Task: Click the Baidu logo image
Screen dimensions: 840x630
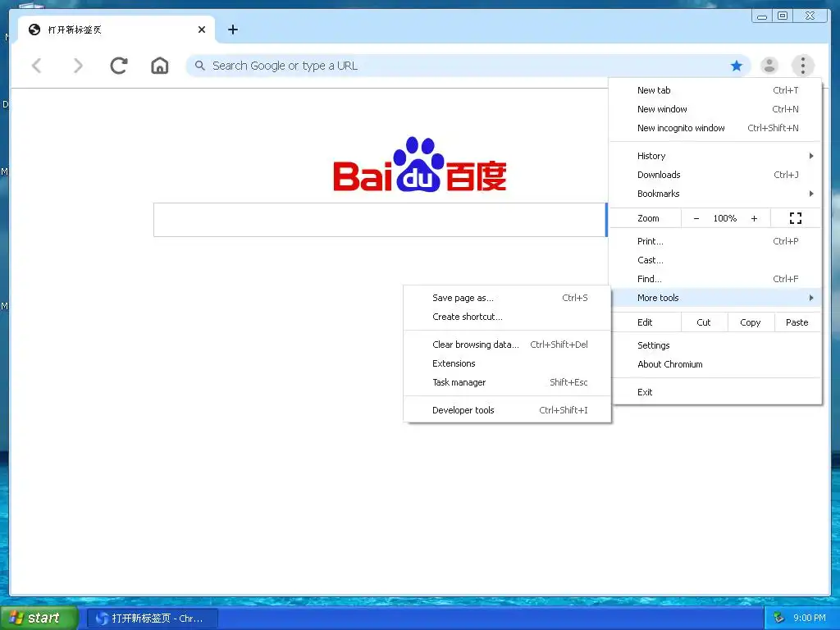Action: coord(419,164)
